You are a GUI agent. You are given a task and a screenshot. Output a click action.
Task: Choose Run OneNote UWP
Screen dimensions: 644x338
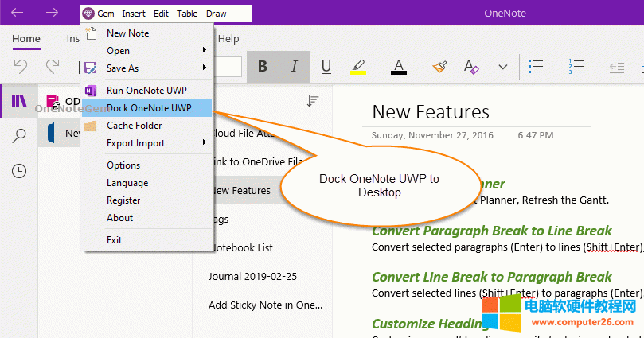click(146, 90)
